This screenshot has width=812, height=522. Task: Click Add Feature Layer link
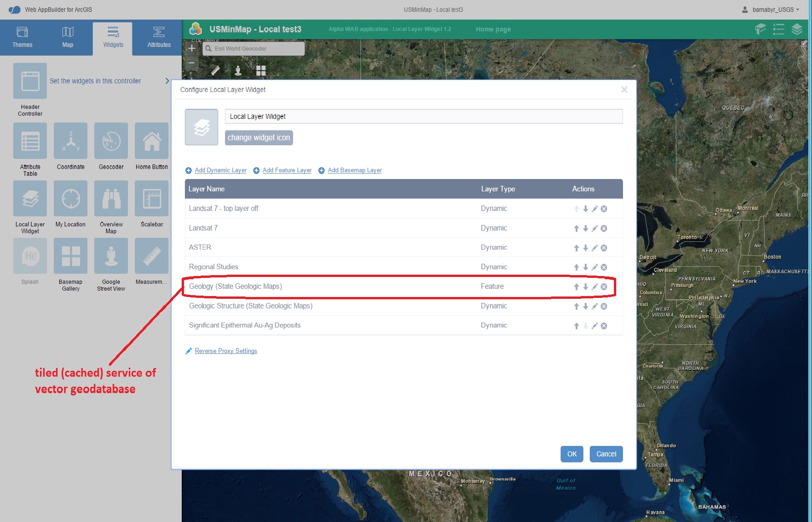287,170
